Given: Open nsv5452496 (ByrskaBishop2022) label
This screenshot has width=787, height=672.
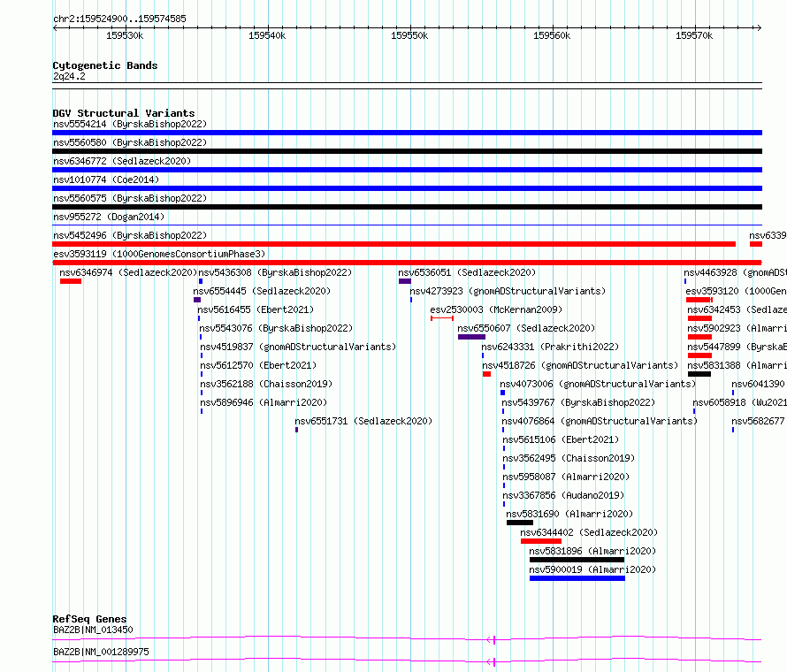Looking at the screenshot, I should tap(130, 235).
